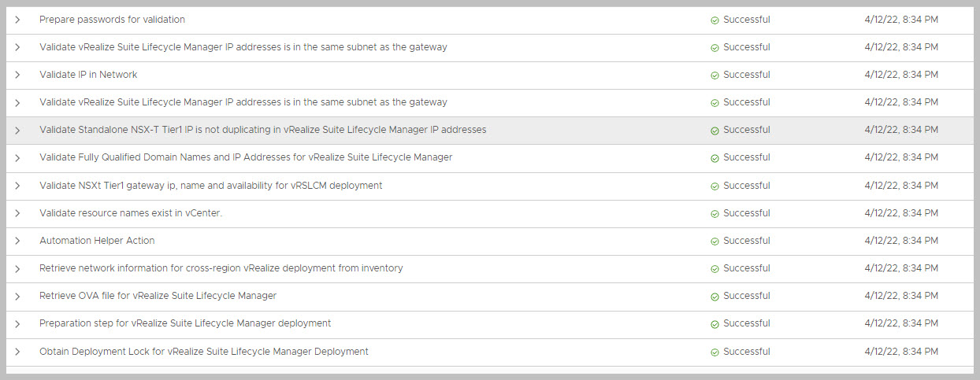The image size is (980, 380).
Task: Click Successful status of Preparation step row
Action: click(x=746, y=323)
